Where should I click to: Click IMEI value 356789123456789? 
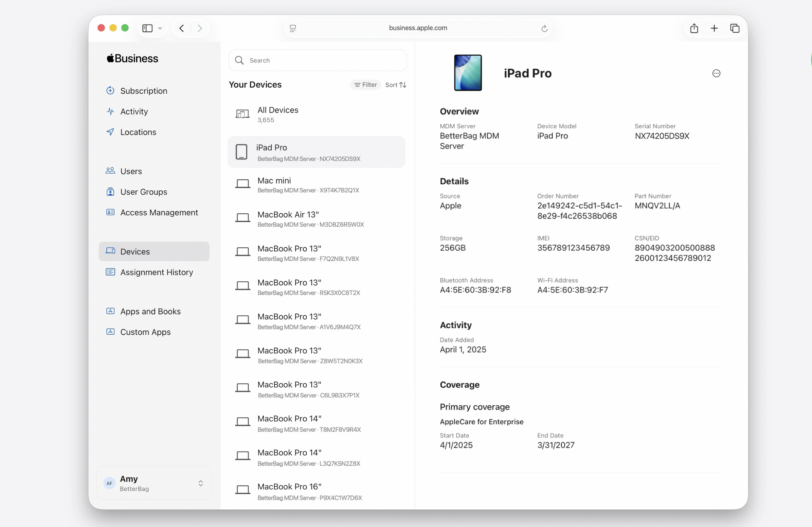(573, 248)
